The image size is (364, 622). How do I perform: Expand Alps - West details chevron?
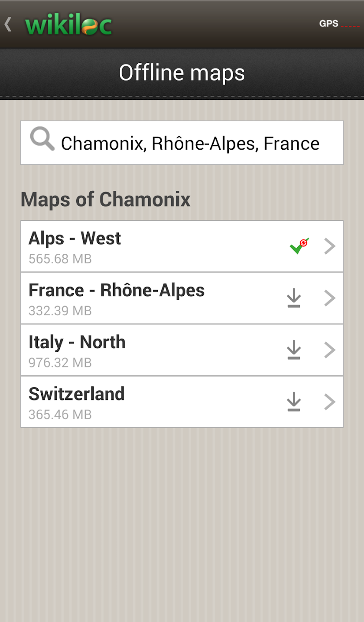click(330, 246)
